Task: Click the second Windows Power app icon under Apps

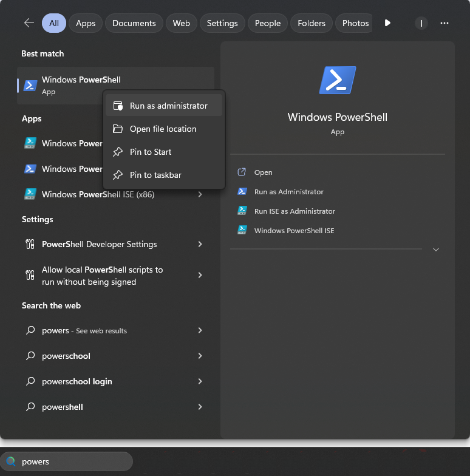Action: click(30, 169)
